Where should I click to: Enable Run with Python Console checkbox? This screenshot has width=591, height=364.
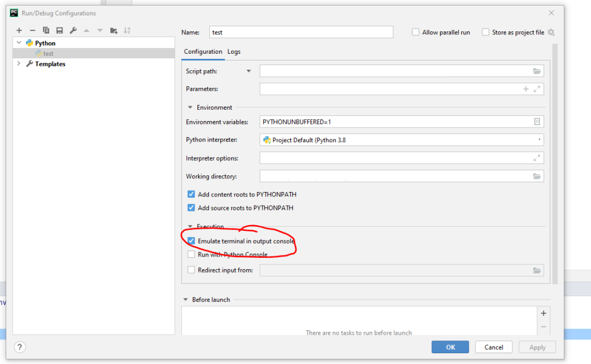191,254
